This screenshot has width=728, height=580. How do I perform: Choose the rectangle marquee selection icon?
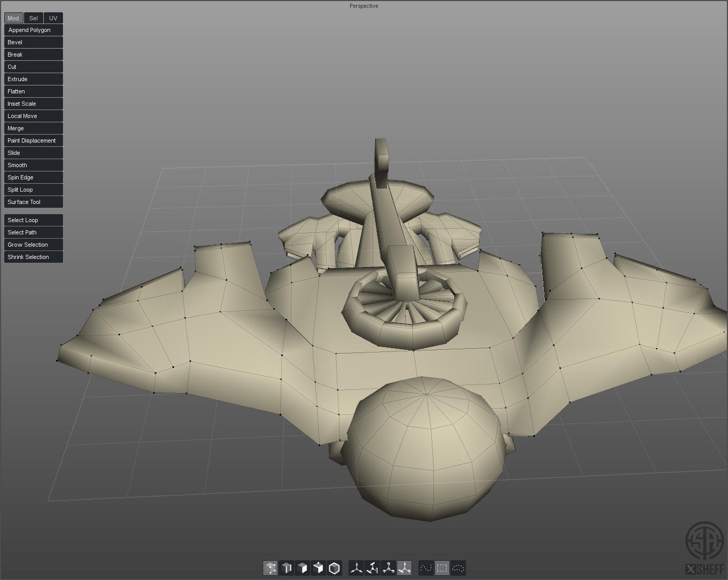pyautogui.click(x=442, y=568)
